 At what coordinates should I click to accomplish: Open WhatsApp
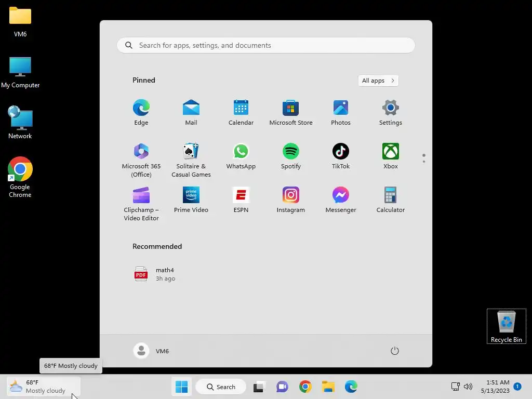[241, 156]
